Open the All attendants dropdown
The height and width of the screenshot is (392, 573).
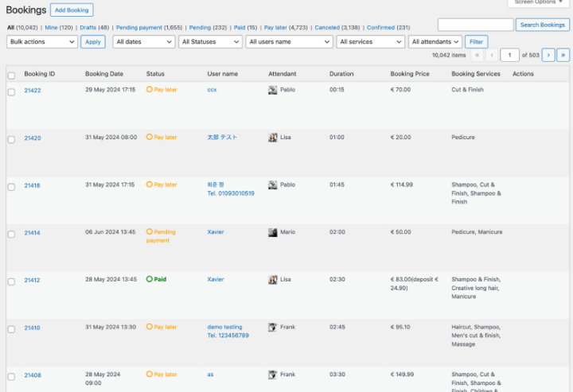(435, 42)
